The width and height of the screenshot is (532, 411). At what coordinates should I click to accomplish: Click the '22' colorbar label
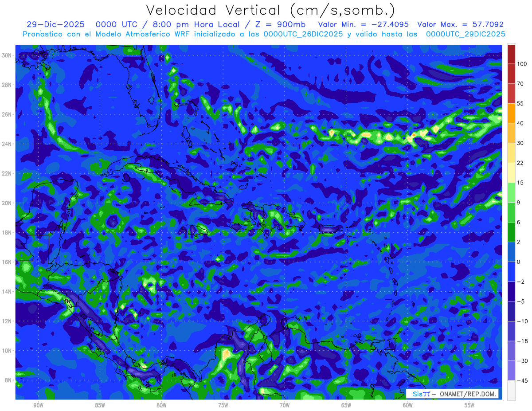[520, 163]
